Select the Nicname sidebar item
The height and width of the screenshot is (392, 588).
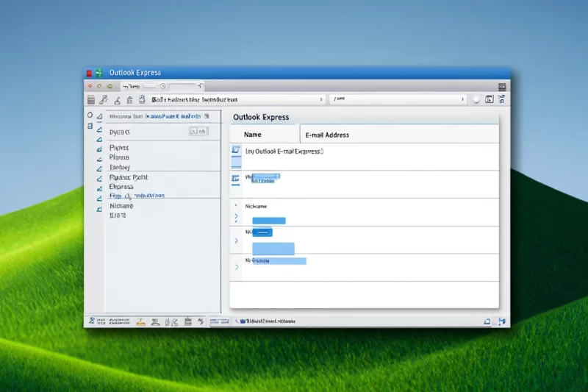pos(121,206)
